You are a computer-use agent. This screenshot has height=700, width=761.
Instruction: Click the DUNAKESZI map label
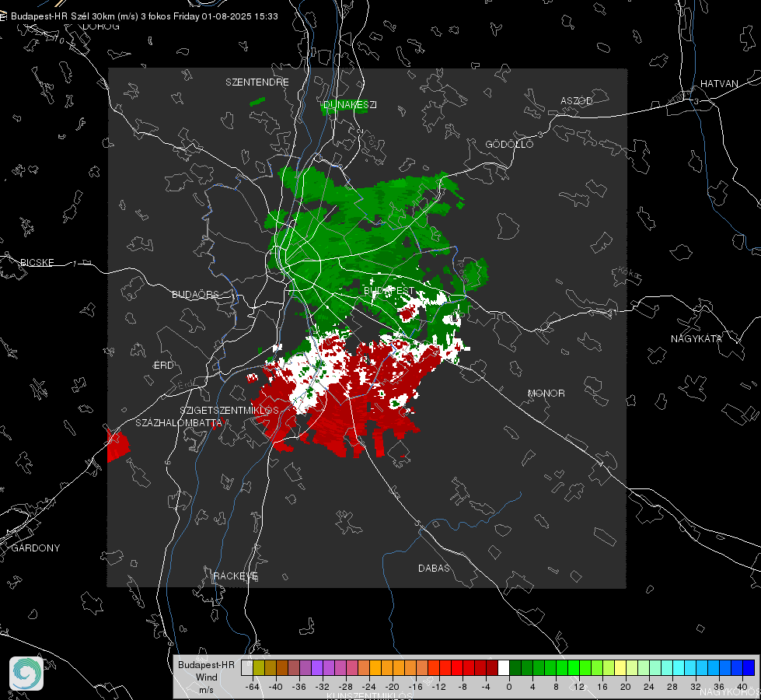pos(350,105)
